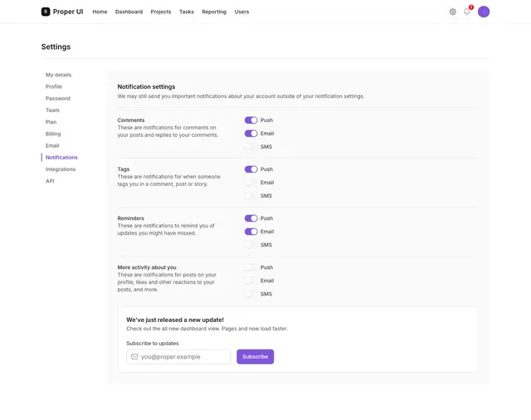This screenshot has height=420, width=531.
Task: Click the More activity about you title
Action: coord(147,267)
